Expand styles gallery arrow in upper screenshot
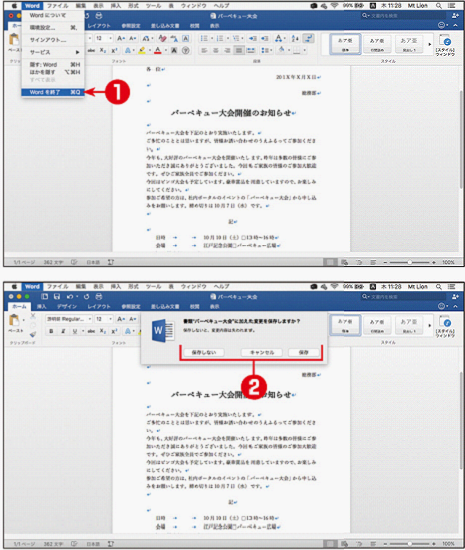This screenshot has width=465, height=550. point(430,44)
